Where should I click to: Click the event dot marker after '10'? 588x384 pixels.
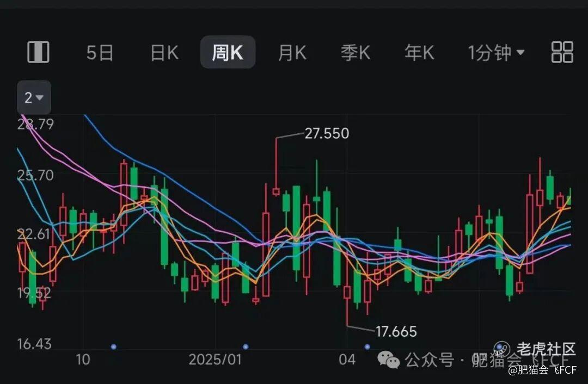(x=114, y=347)
